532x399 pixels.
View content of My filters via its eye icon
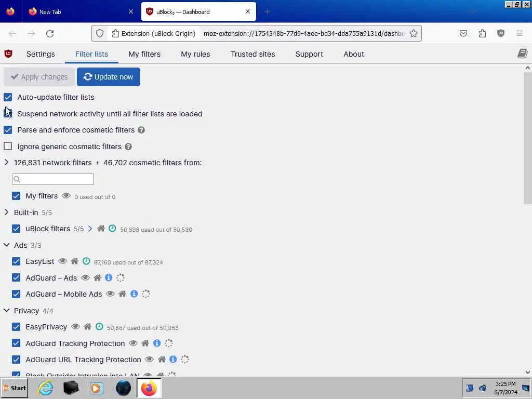(x=66, y=196)
